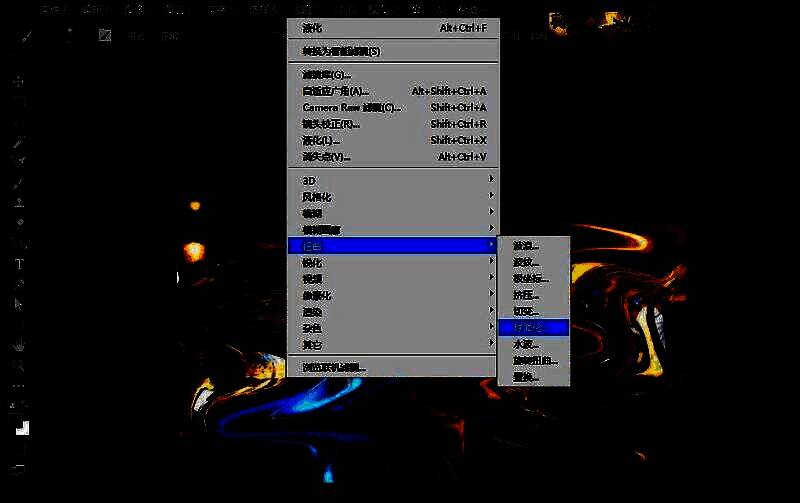Select the Pen tool in toolbar
The image size is (800, 503).
click(19, 284)
